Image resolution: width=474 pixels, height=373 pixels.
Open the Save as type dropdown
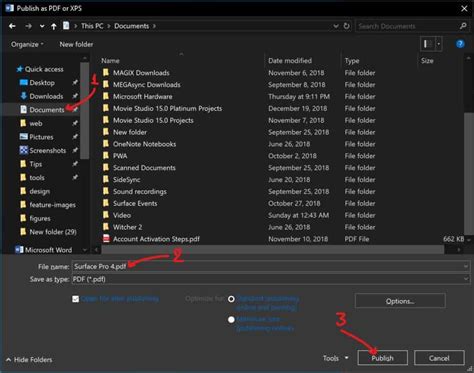tap(271, 279)
